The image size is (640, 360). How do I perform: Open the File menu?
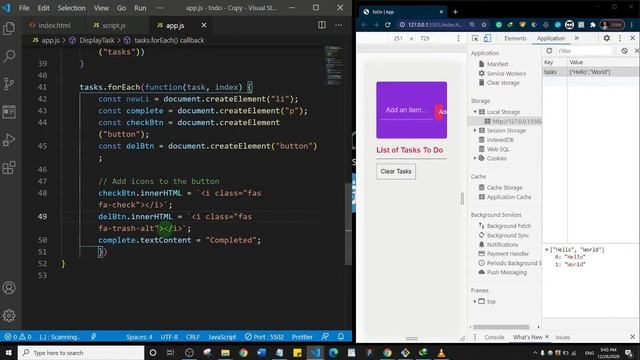[x=24, y=8]
